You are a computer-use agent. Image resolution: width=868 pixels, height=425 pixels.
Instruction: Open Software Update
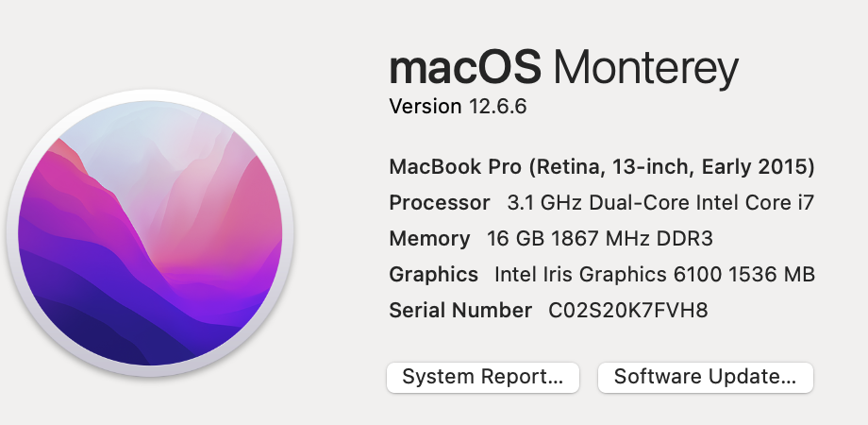click(706, 378)
